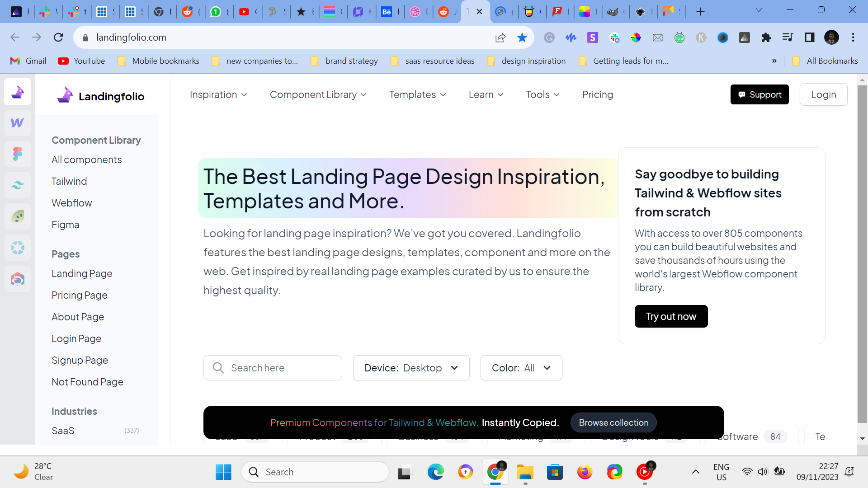
Task: Open the Inspiration dropdown menu
Action: click(x=218, y=95)
